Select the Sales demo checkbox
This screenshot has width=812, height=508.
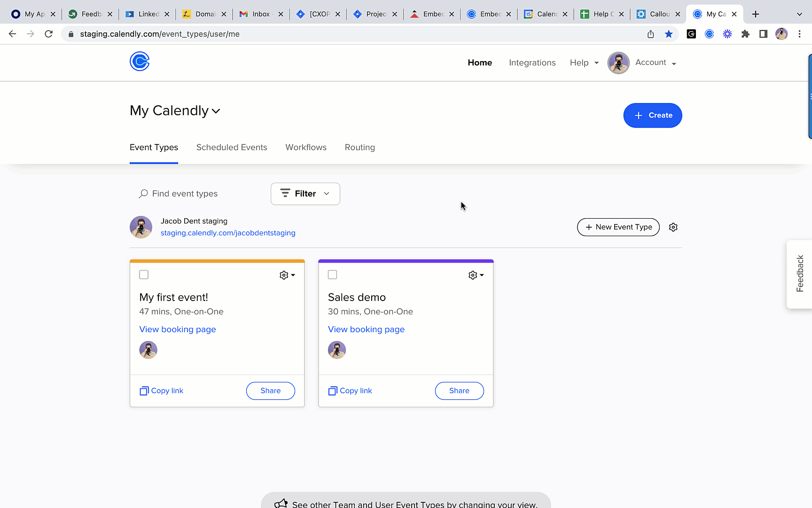pyautogui.click(x=333, y=275)
